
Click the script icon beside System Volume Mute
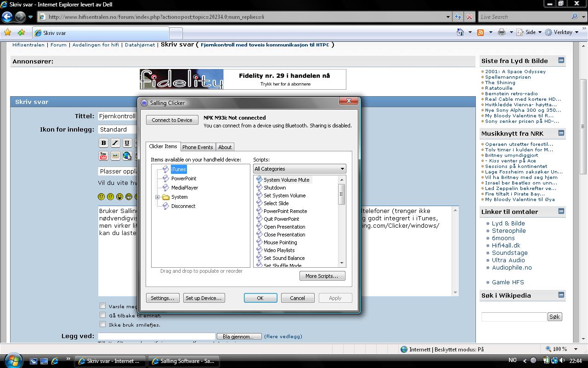tap(259, 179)
